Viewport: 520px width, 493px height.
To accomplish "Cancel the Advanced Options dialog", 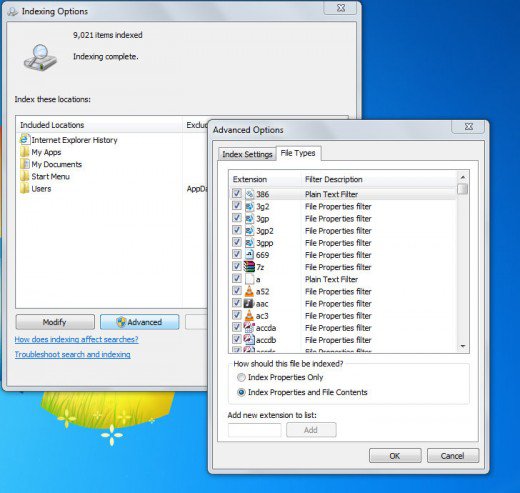I will (453, 456).
